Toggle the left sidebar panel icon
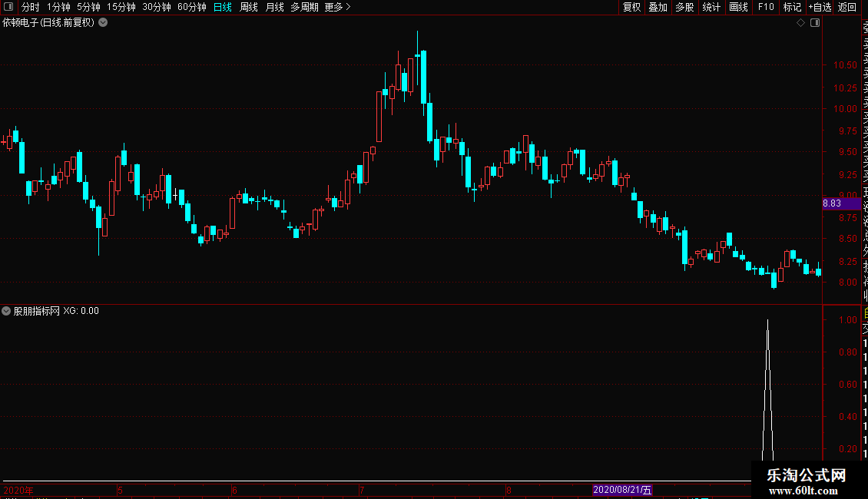Image resolution: width=868 pixels, height=499 pixels. click(8, 7)
